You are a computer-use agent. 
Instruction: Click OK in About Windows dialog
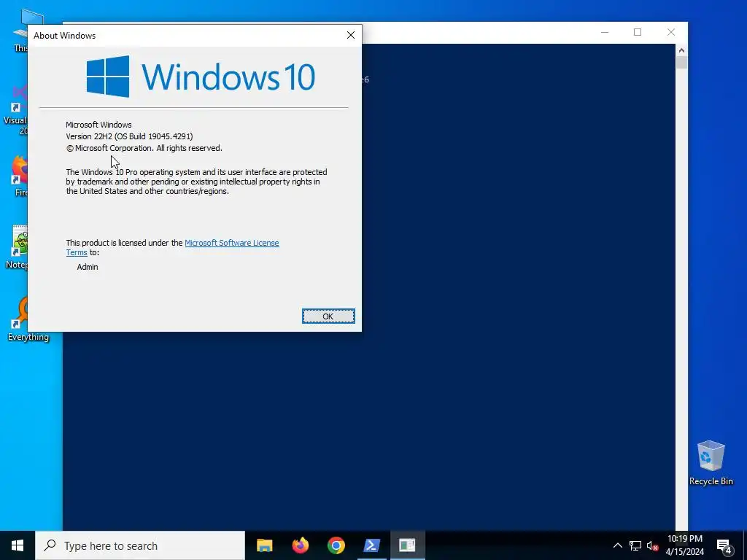[x=328, y=316]
